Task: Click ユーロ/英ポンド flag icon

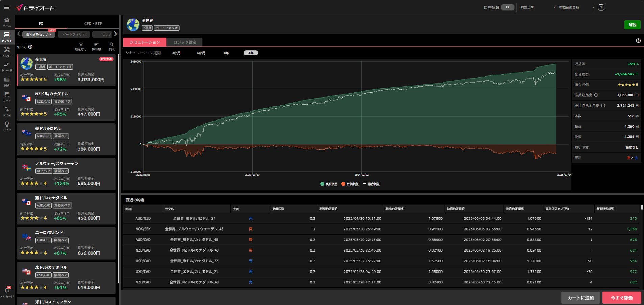Action: [26, 237]
